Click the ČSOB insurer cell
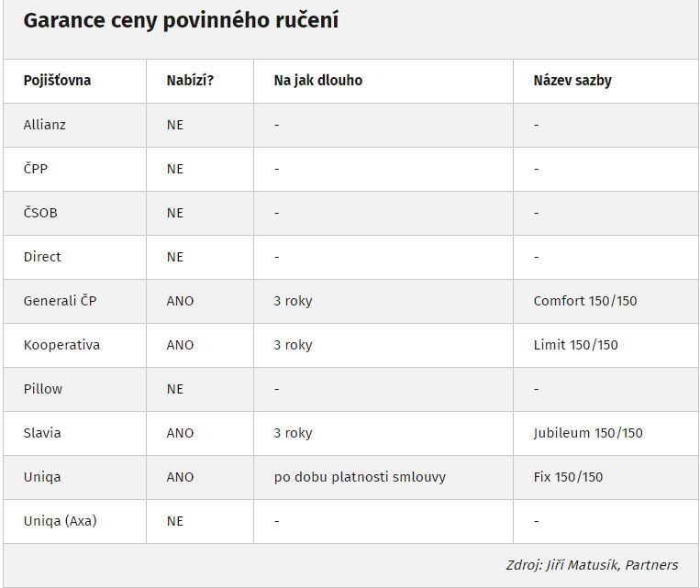The height and width of the screenshot is (588, 700). [x=40, y=212]
